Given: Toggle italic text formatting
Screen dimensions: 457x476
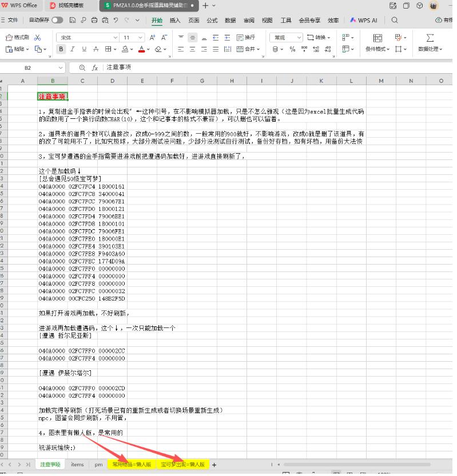Looking at the screenshot, I should pyautogui.click(x=73, y=49).
